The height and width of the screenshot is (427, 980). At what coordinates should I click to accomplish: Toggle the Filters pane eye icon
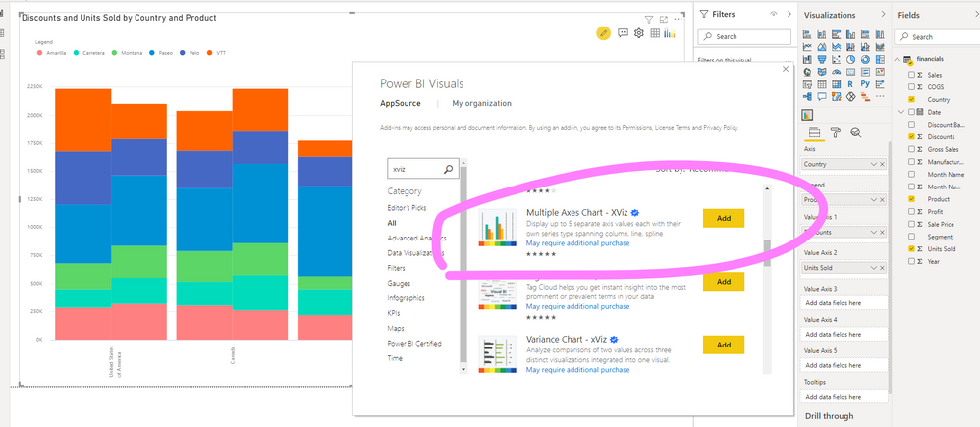pyautogui.click(x=774, y=14)
